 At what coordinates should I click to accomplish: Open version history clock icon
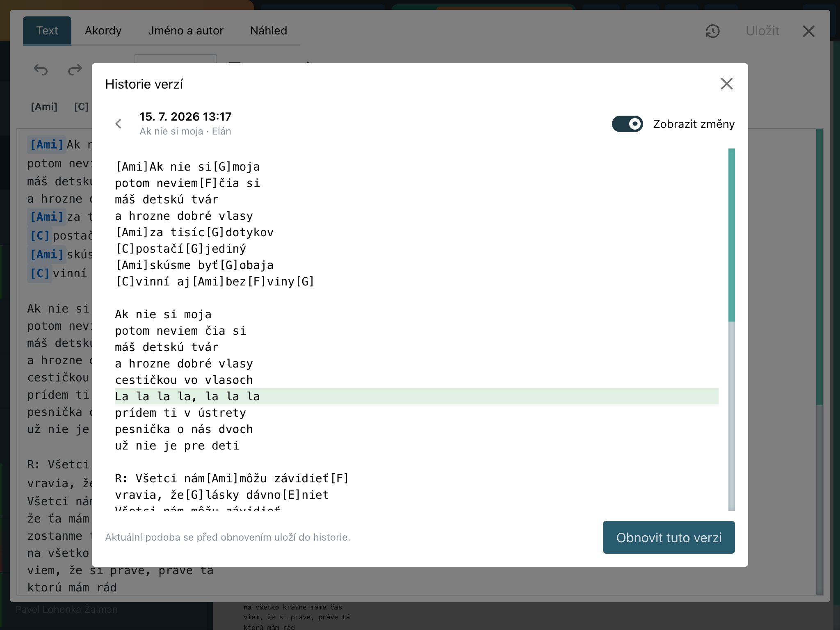(713, 31)
